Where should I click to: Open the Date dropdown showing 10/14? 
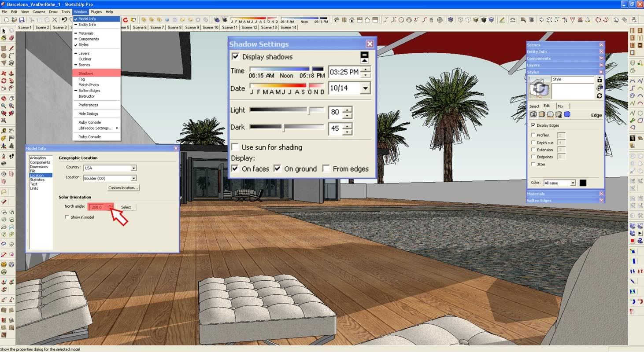[x=365, y=88]
